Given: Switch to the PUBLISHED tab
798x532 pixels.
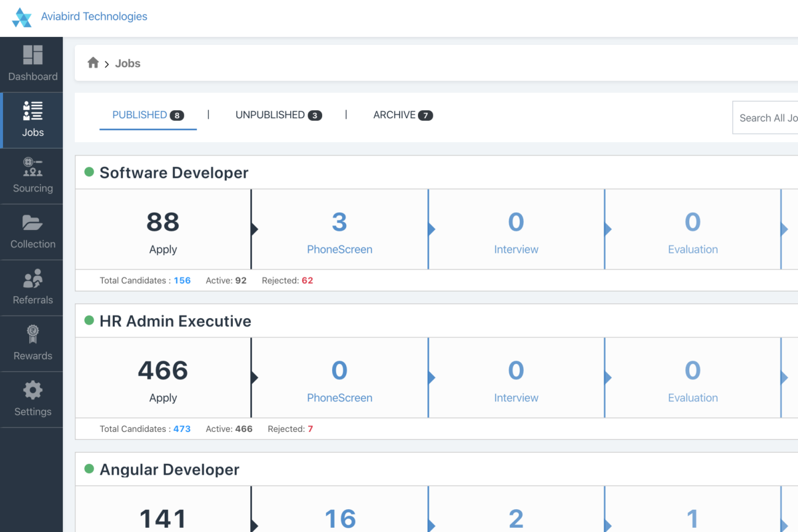Looking at the screenshot, I should [148, 115].
